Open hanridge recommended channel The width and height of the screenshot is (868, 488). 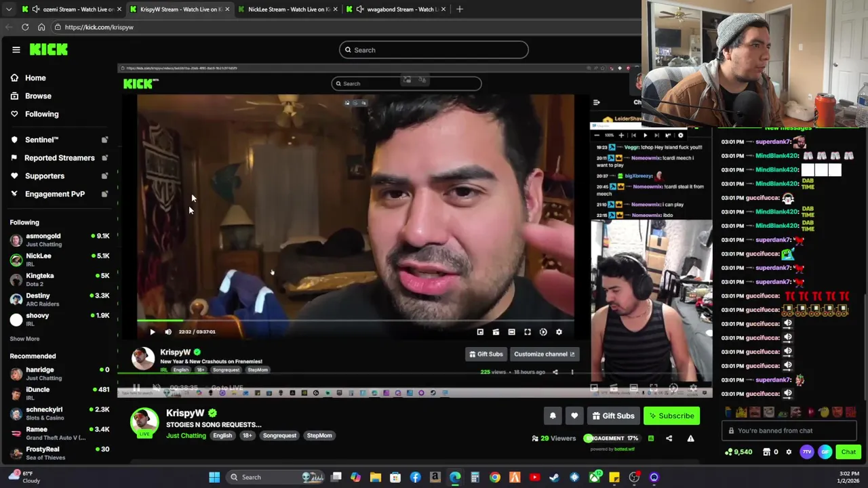coord(60,373)
